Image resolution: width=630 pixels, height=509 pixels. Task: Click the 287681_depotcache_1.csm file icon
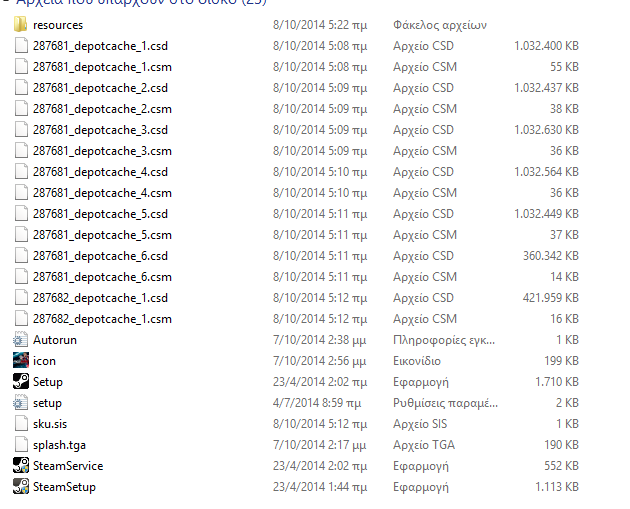21,66
